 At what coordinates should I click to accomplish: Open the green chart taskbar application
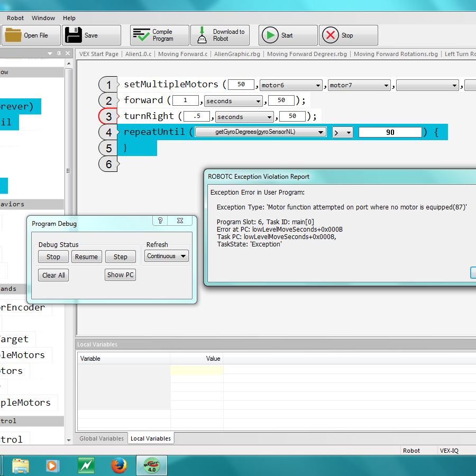[86, 465]
